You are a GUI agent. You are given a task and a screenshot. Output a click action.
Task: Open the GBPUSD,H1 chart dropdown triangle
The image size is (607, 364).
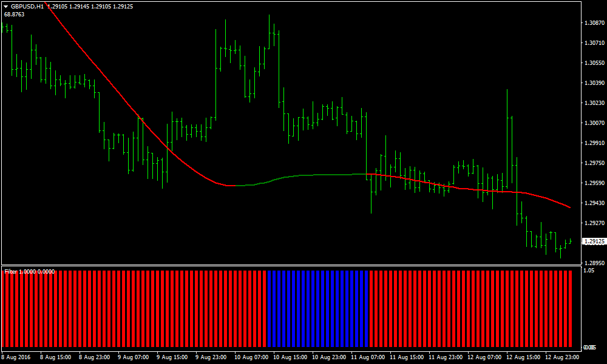pos(6,6)
